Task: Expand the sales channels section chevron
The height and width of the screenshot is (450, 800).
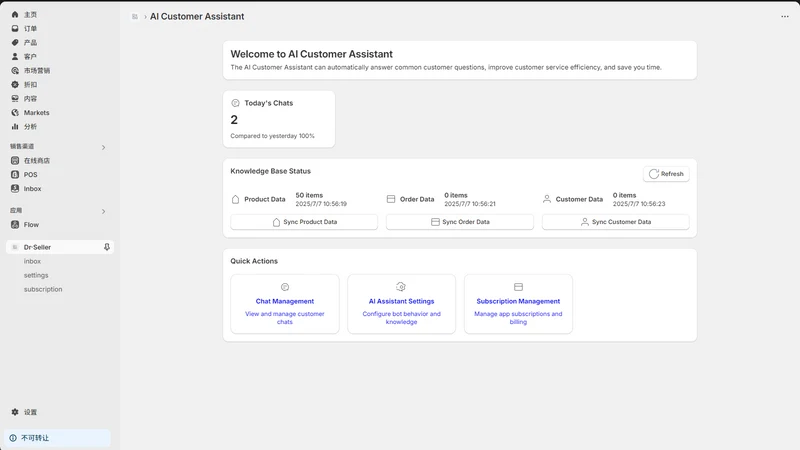Action: [104, 147]
